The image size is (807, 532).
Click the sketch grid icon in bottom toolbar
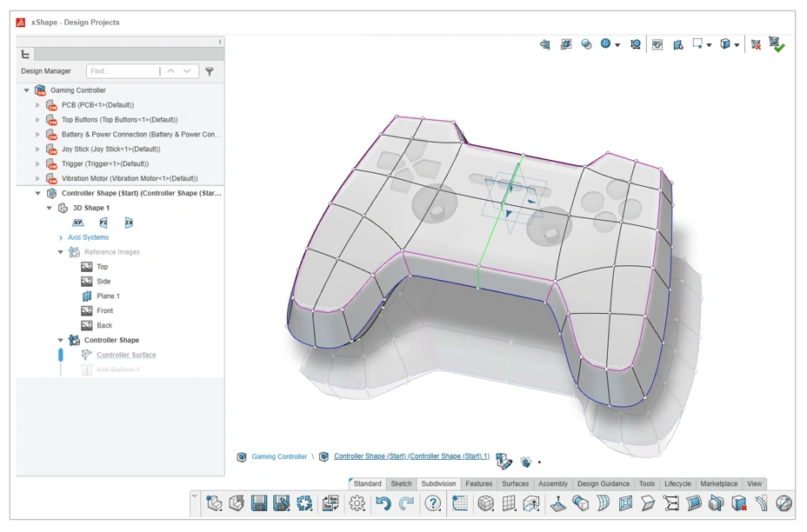pyautogui.click(x=460, y=502)
